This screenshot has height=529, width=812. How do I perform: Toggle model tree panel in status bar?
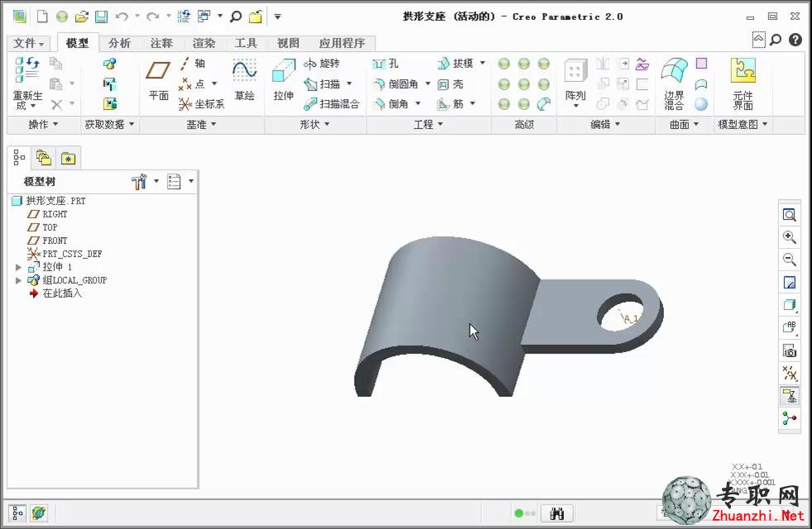[17, 513]
